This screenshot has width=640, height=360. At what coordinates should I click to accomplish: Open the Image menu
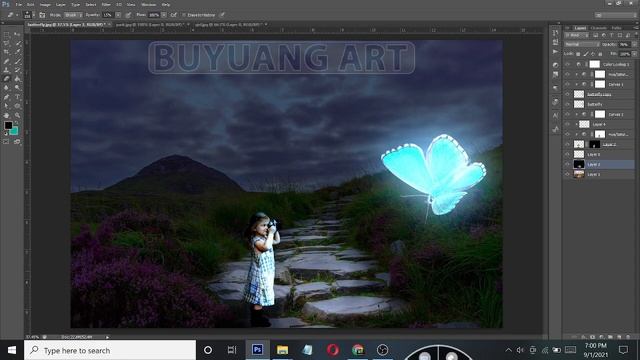[45, 4]
